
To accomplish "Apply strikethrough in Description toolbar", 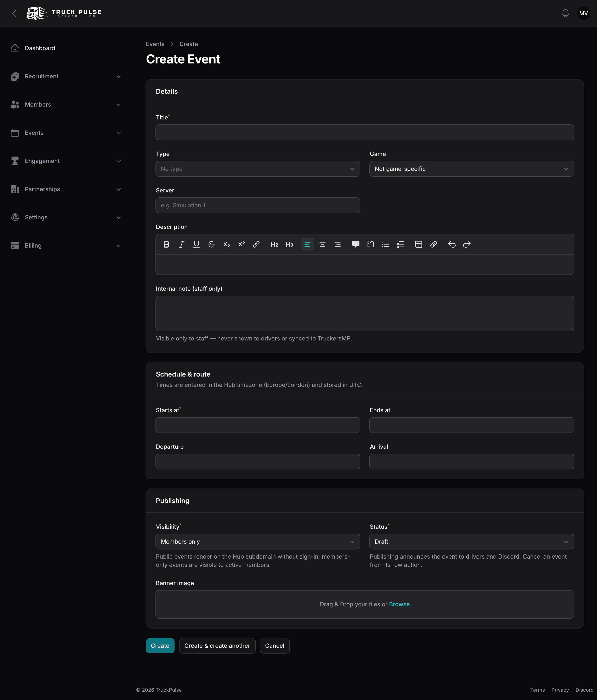I will (x=211, y=244).
